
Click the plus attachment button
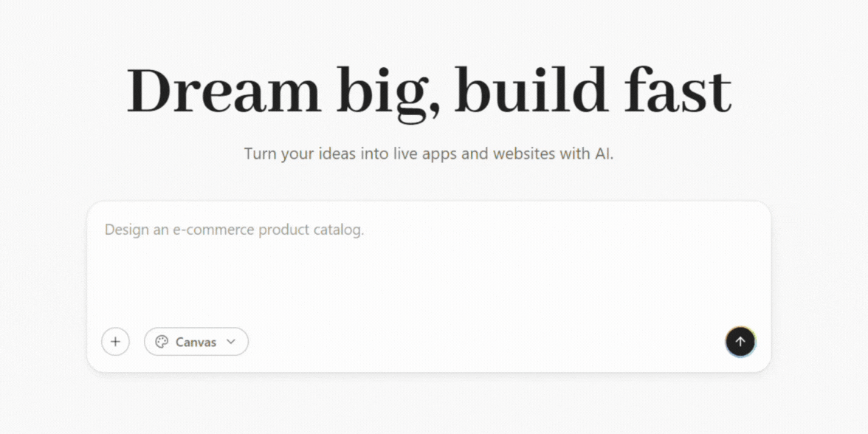[115, 342]
